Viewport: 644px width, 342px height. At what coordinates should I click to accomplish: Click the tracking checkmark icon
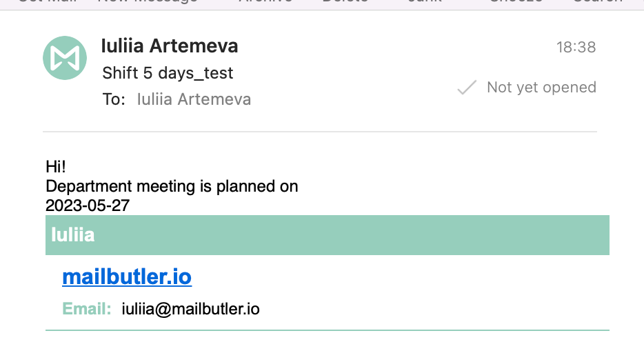point(467,88)
